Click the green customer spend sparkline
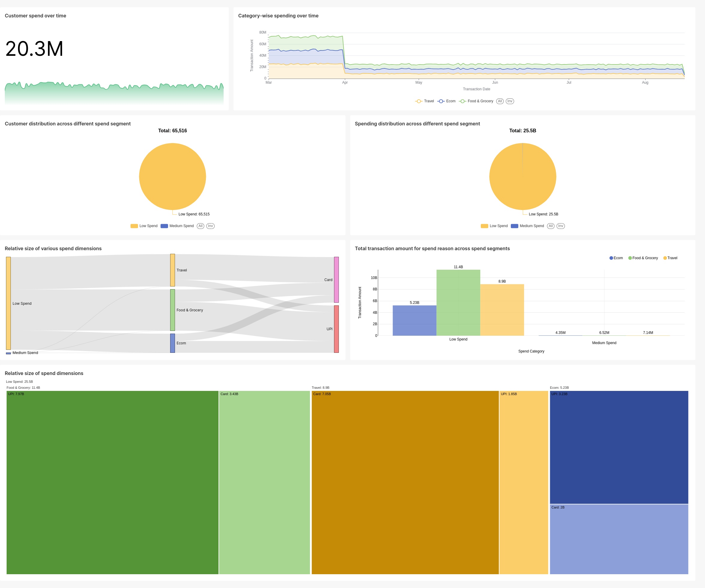Image resolution: width=705 pixels, height=588 pixels. pyautogui.click(x=114, y=93)
